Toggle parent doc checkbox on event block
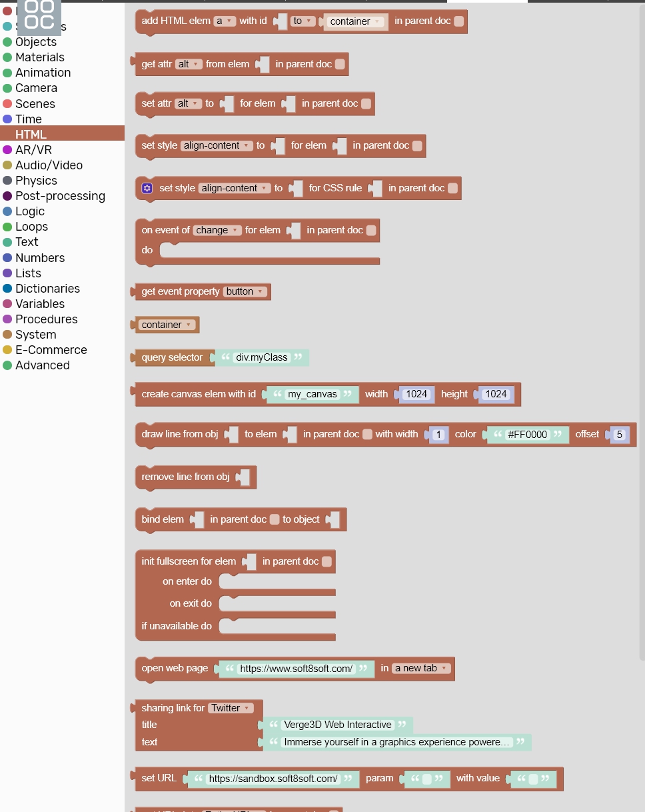The height and width of the screenshot is (812, 645). coord(371,231)
